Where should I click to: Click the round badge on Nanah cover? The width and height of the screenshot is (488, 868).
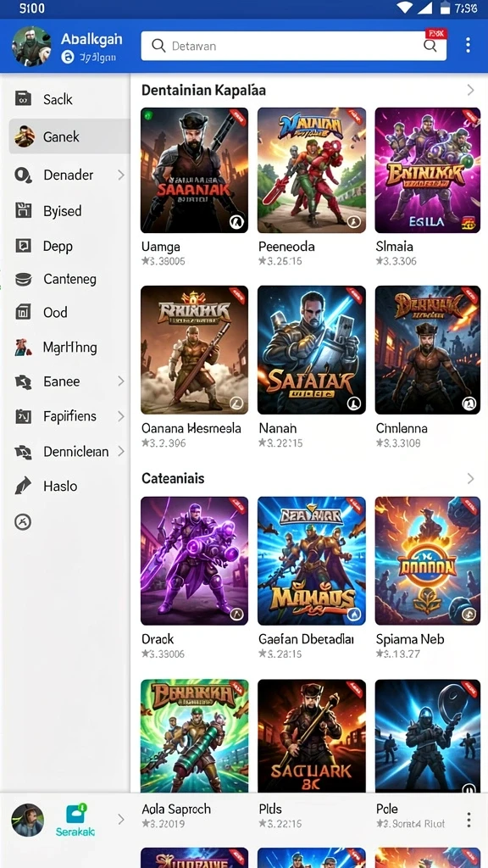pos(353,403)
